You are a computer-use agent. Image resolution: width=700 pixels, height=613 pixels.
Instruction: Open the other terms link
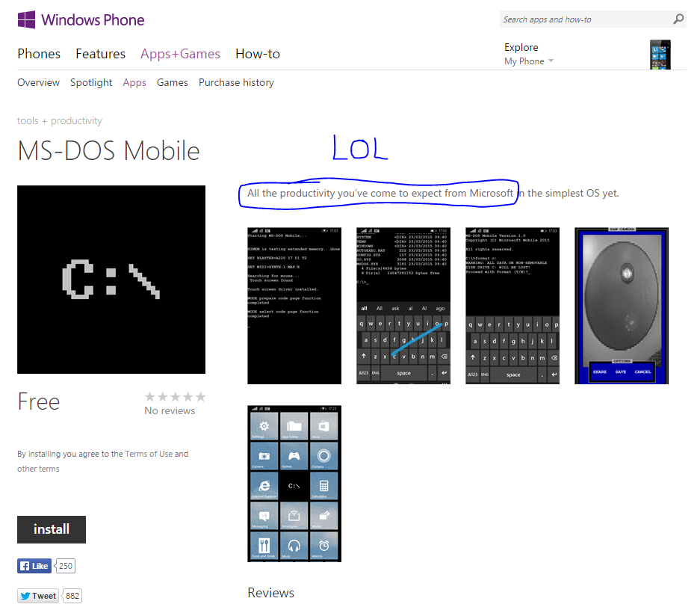click(38, 469)
